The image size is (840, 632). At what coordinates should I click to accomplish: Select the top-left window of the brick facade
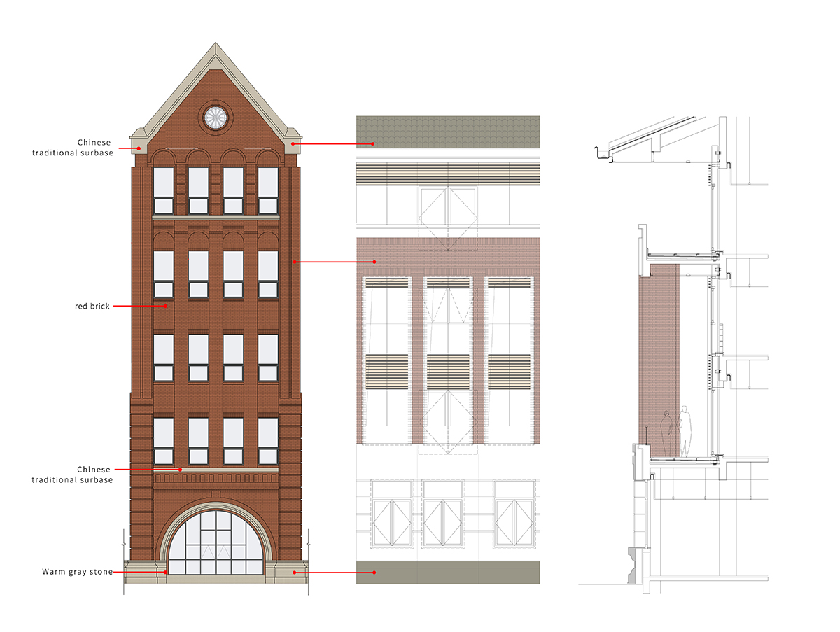pos(164,190)
